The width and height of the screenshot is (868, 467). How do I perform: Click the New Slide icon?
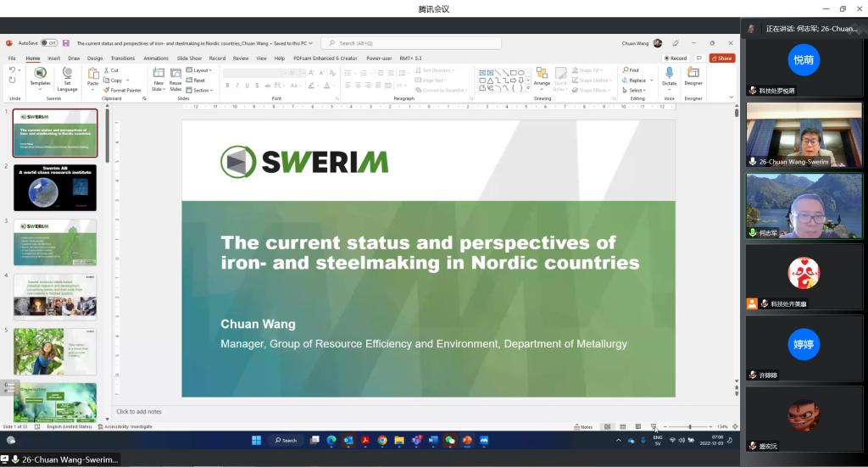point(159,73)
